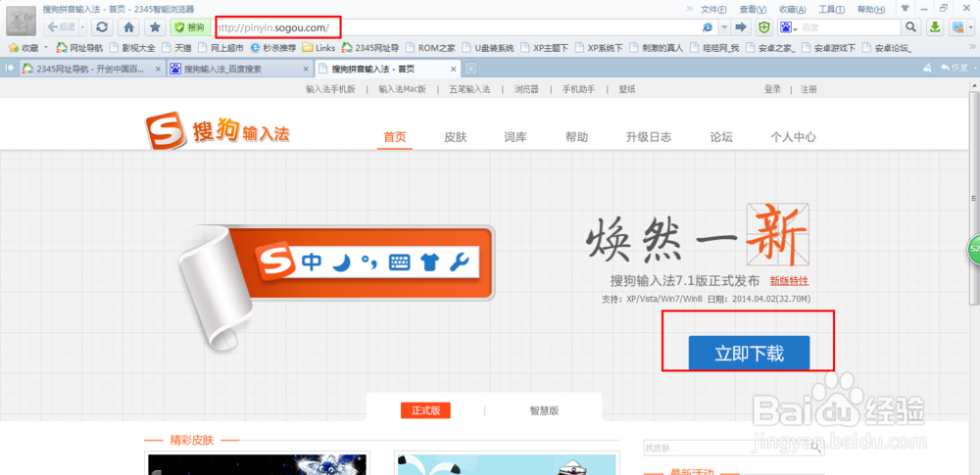Open the 影视大全 bookmark
Screen dimensions: 980x475
pyautogui.click(x=132, y=47)
